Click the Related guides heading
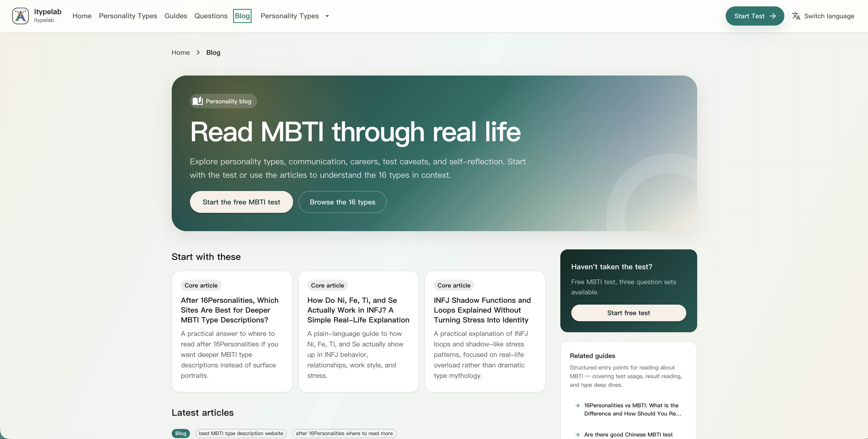Image resolution: width=868 pixels, height=439 pixels. point(592,356)
